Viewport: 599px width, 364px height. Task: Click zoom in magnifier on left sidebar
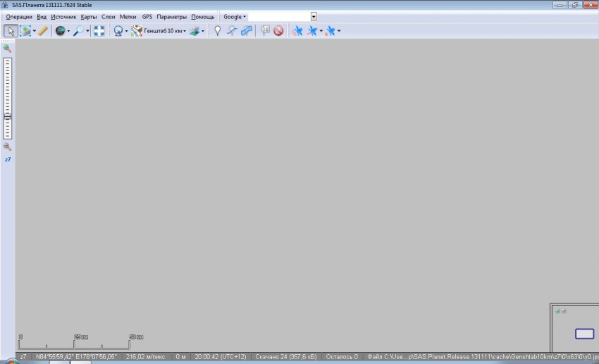coord(7,49)
